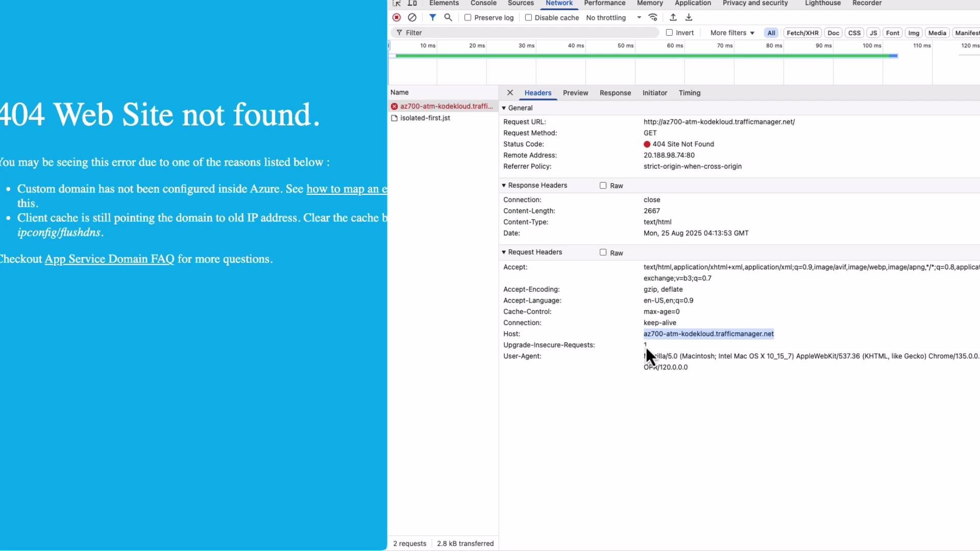
Task: Select the failed az700-atm-kodekloud request
Action: [443, 106]
